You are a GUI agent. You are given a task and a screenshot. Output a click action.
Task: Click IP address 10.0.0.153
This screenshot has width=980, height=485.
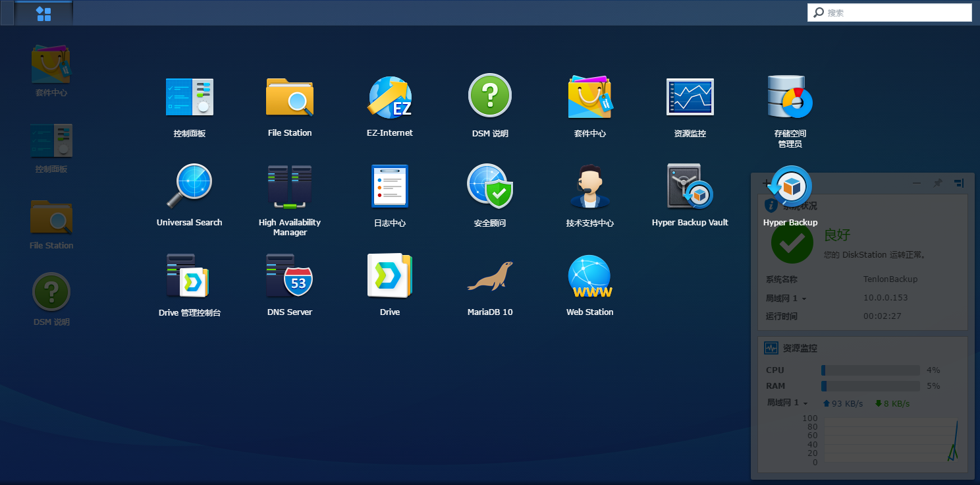coord(886,298)
